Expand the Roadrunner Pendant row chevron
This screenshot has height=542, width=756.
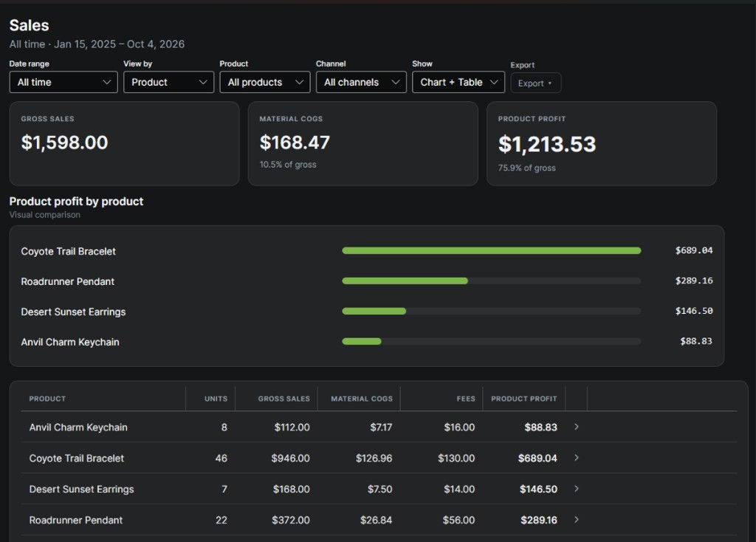576,519
